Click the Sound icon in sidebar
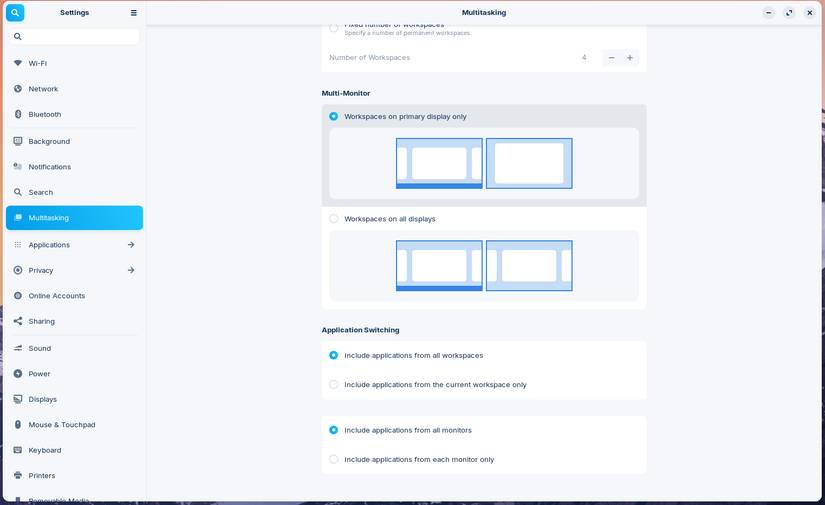Viewport: 825px width, 505px height. (x=18, y=348)
